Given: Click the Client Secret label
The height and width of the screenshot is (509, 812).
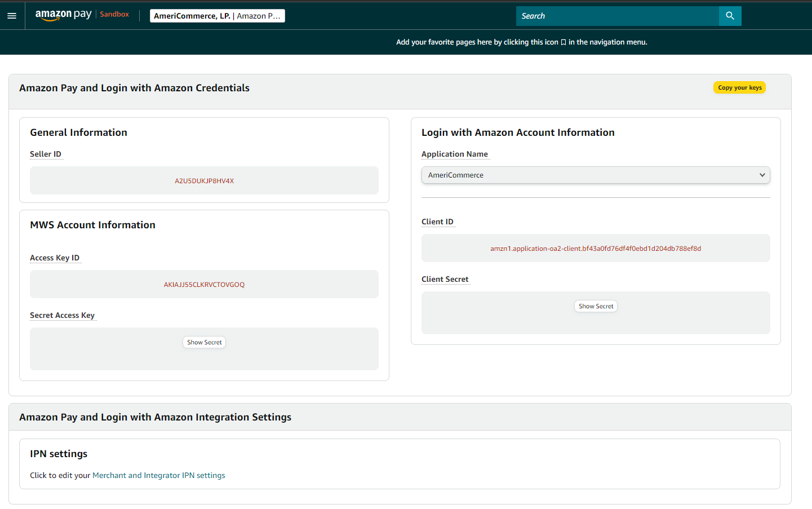Looking at the screenshot, I should (x=445, y=279).
